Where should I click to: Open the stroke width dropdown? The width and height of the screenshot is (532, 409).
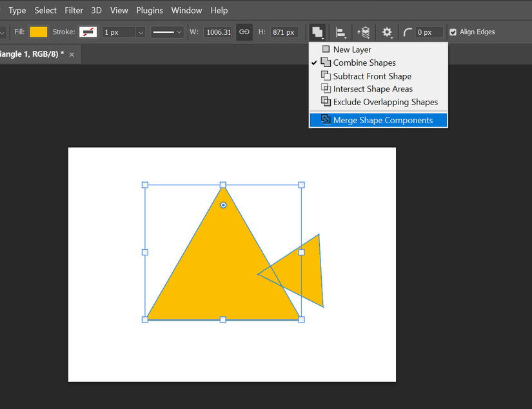tap(140, 32)
